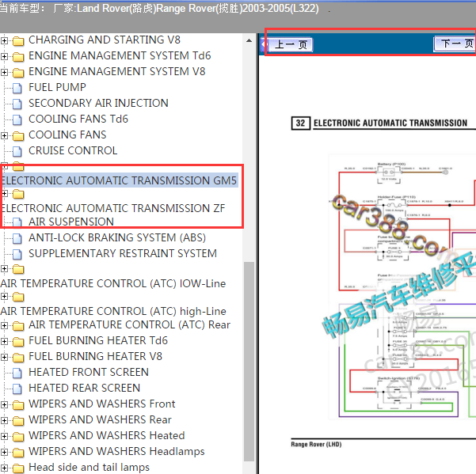
Task: Click SUPPLEMENTARY RESTRAINT SYSTEM document icon
Action: (x=17, y=254)
